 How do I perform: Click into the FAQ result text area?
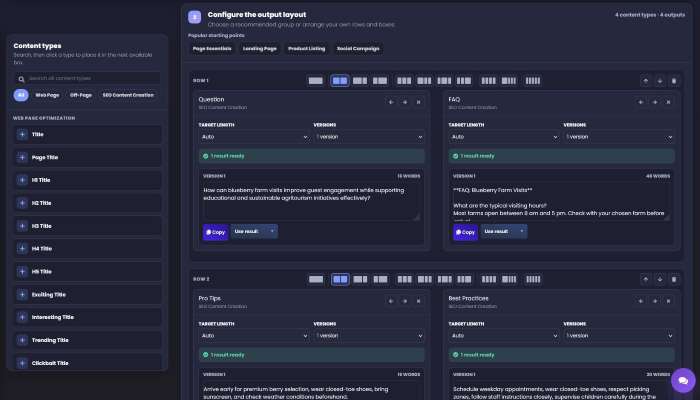(561, 202)
